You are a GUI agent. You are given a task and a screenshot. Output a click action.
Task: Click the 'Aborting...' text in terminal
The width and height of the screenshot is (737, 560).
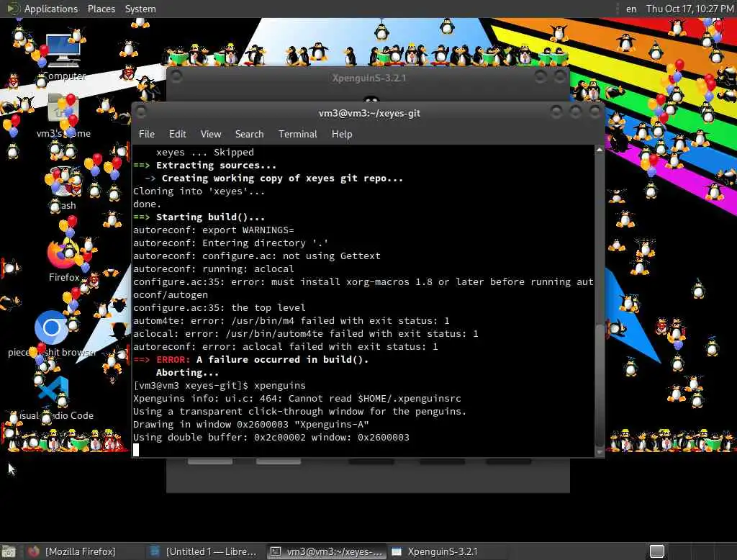point(187,372)
